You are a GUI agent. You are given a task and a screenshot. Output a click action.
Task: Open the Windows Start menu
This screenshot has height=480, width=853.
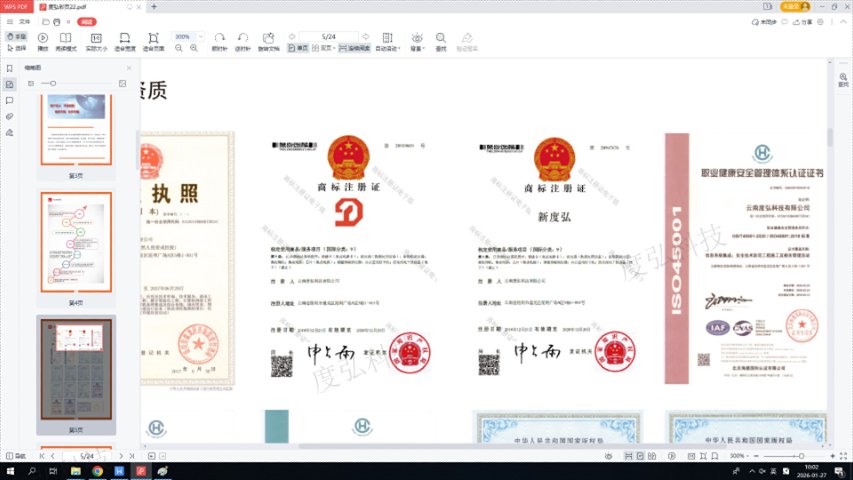click(10, 471)
